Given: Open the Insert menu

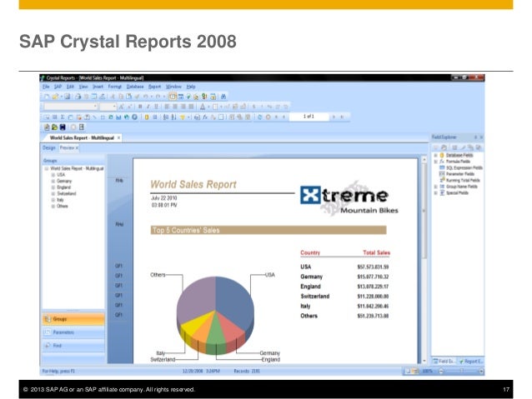Looking at the screenshot, I should point(98,87).
